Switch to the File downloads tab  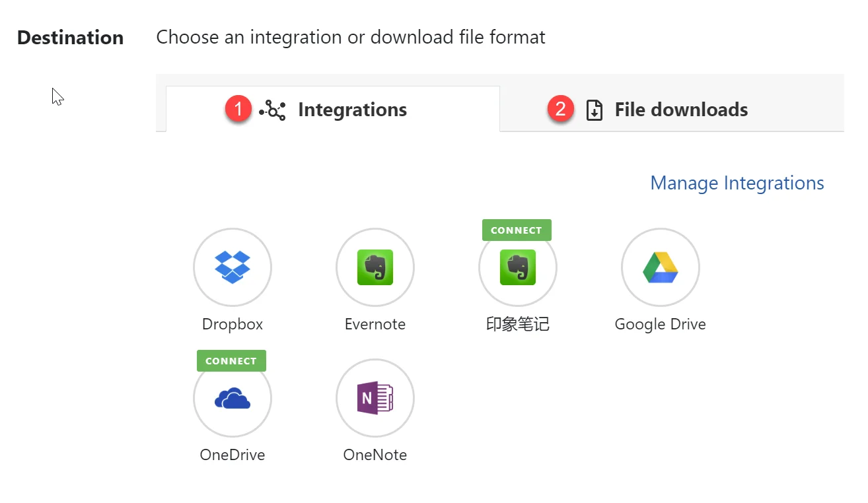coord(672,109)
